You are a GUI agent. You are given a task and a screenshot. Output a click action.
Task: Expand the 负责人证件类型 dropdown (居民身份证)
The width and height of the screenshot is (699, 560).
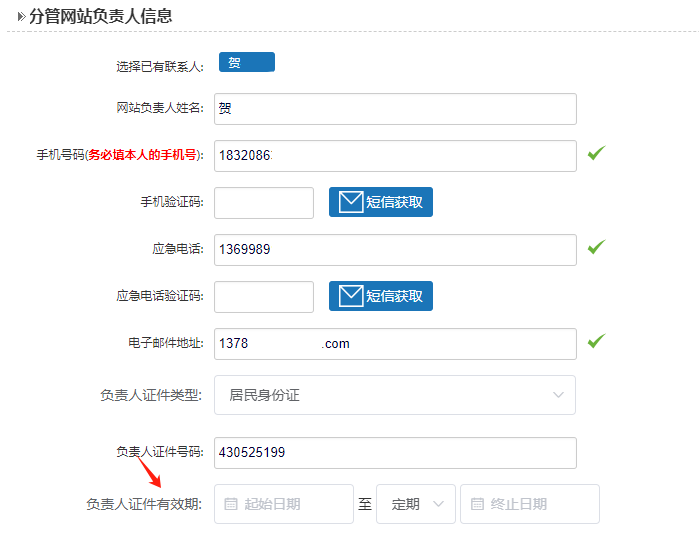pyautogui.click(x=395, y=395)
